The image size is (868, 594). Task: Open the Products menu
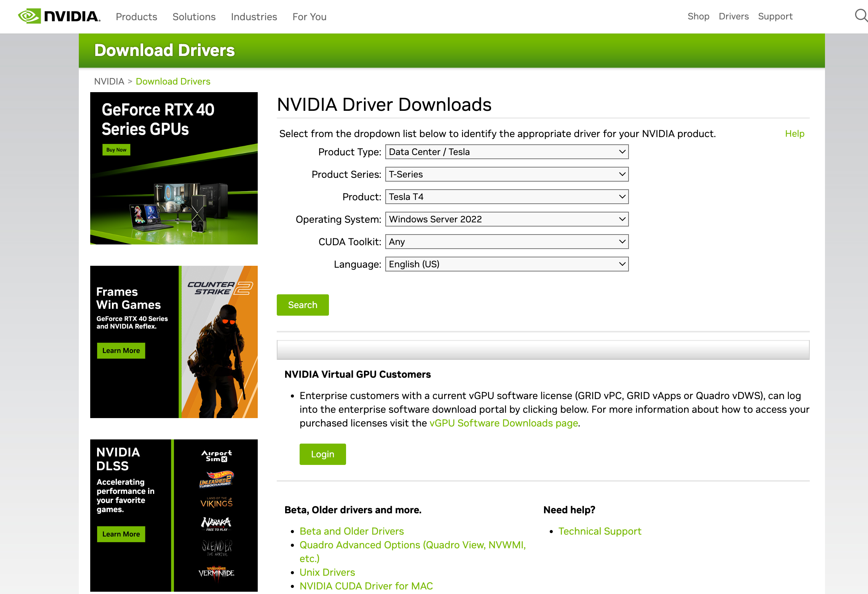(136, 17)
